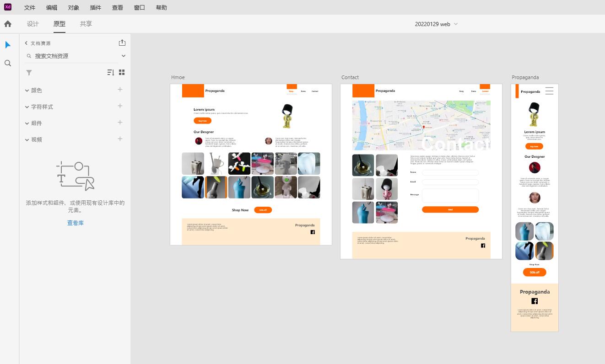Open the 帮助 menu

pyautogui.click(x=162, y=8)
